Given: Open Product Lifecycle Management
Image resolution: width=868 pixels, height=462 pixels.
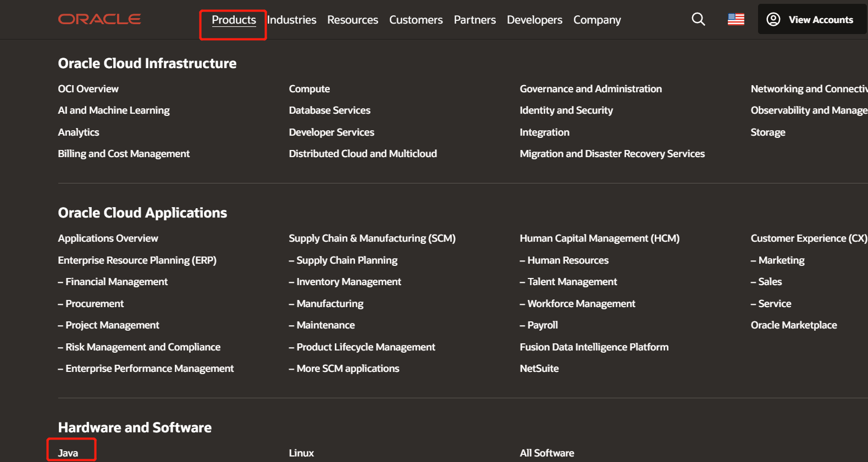Looking at the screenshot, I should coord(362,347).
